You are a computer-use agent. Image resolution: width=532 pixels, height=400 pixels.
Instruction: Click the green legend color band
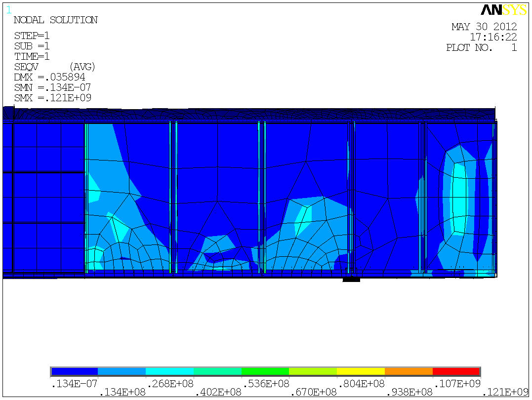(265, 371)
